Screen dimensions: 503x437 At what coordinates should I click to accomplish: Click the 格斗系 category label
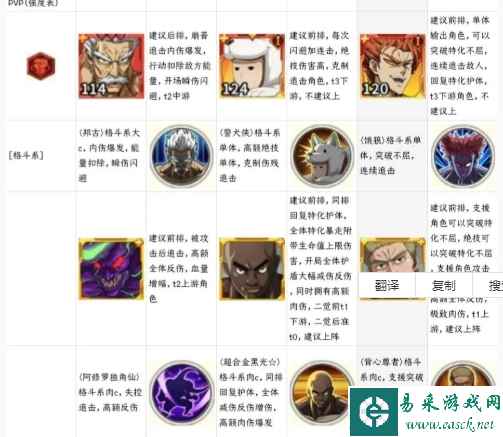pos(26,155)
